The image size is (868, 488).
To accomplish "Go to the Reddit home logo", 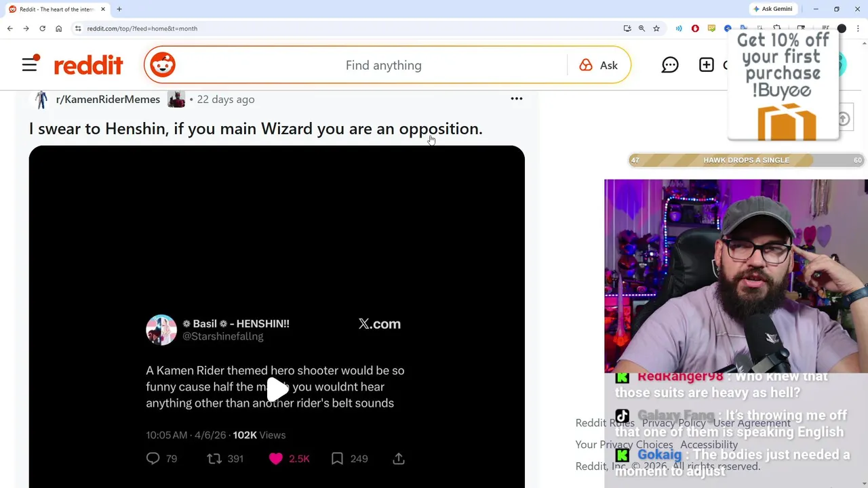I will click(x=88, y=65).
